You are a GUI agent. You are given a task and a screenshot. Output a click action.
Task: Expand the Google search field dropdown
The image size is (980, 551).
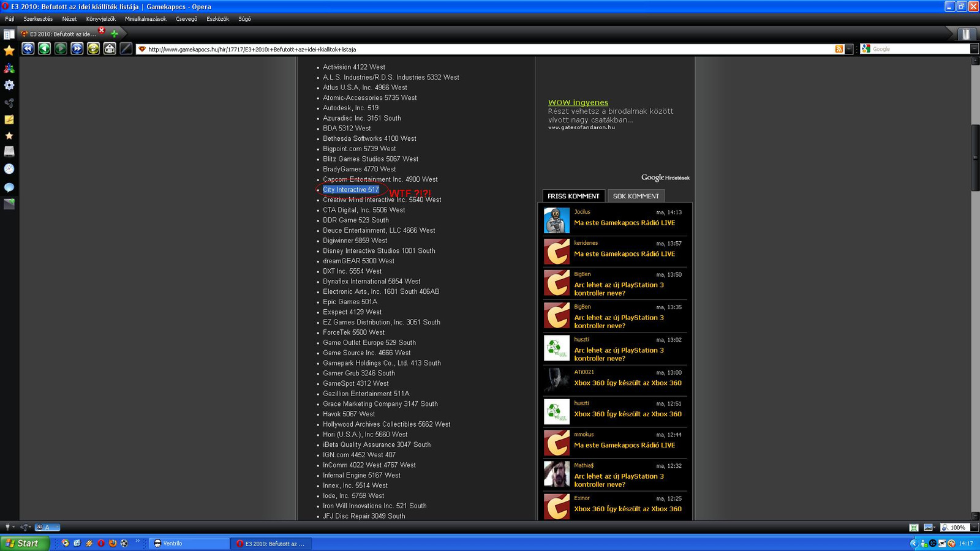tap(974, 49)
